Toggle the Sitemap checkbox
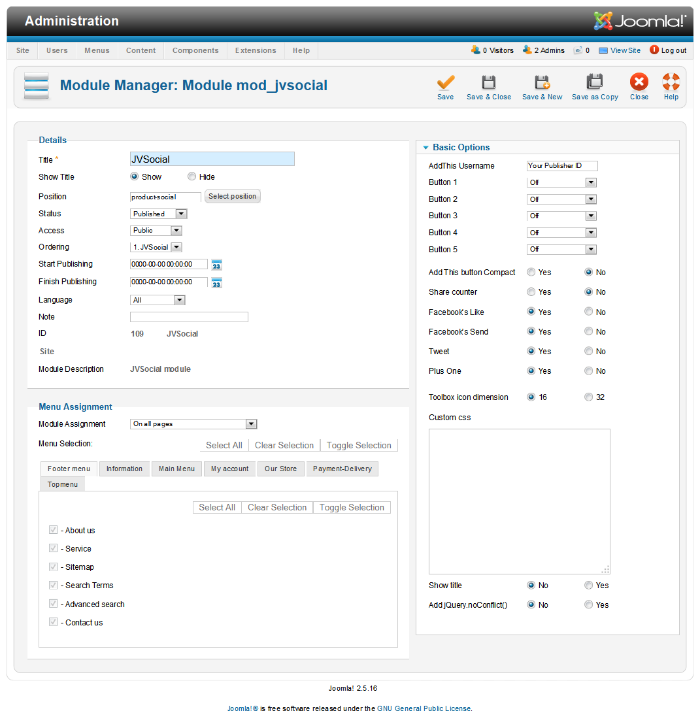700x728 pixels. click(x=54, y=567)
